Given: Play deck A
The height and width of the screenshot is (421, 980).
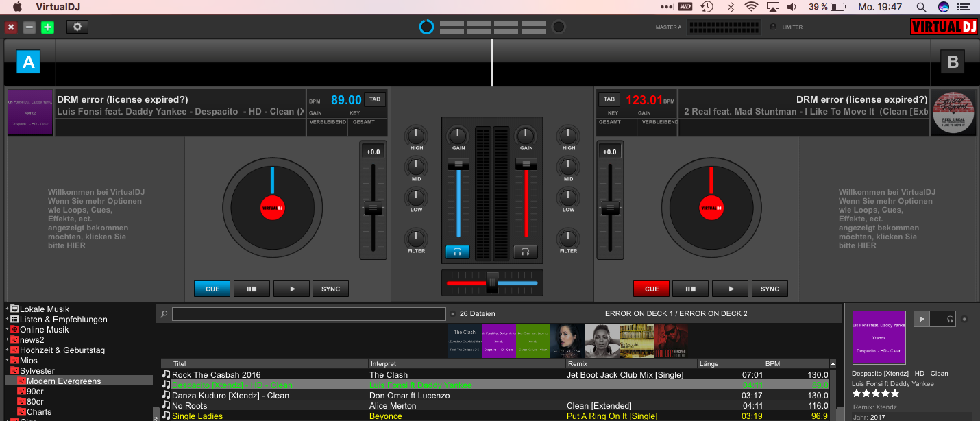Looking at the screenshot, I should click(292, 289).
